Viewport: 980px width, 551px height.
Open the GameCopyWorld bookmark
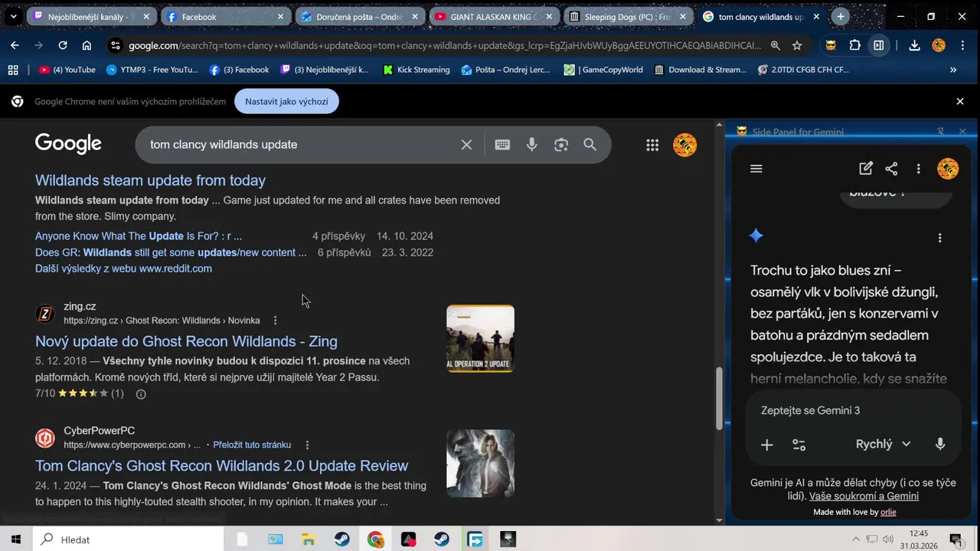603,70
